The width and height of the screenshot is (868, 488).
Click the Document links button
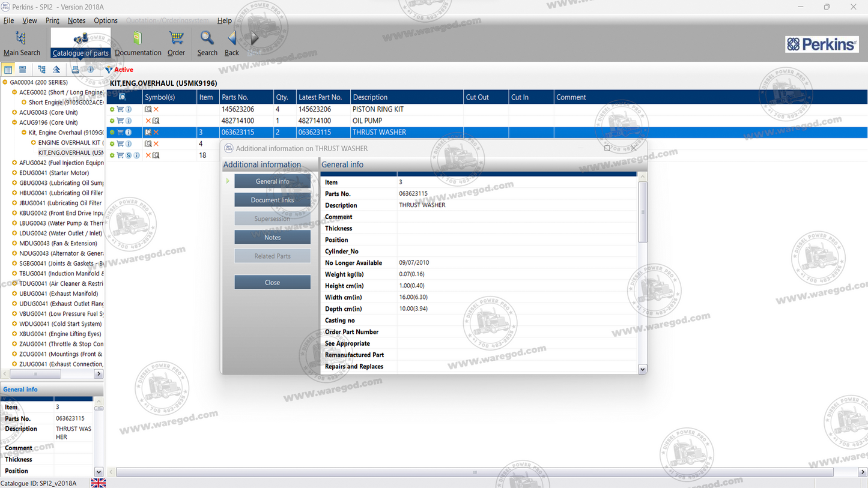coord(272,200)
